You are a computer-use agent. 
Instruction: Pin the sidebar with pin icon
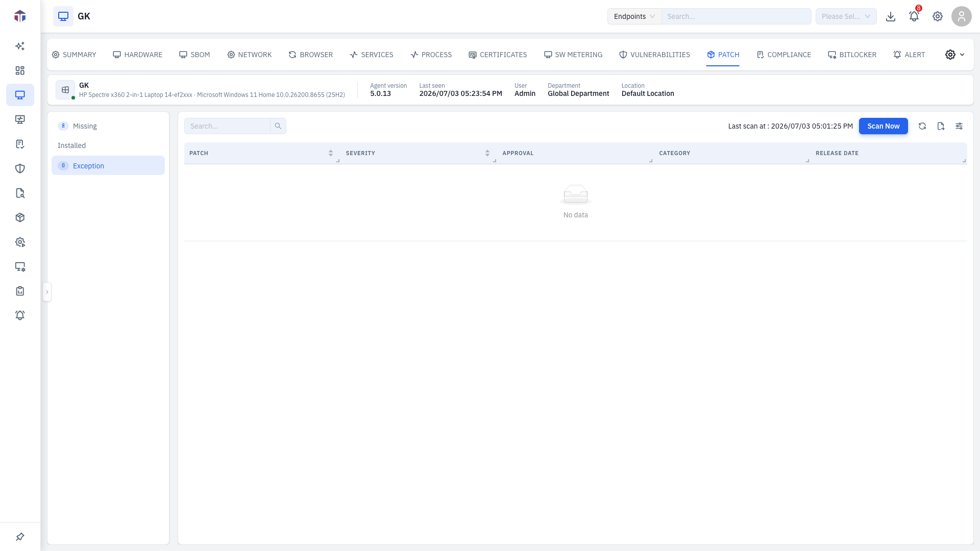20,537
